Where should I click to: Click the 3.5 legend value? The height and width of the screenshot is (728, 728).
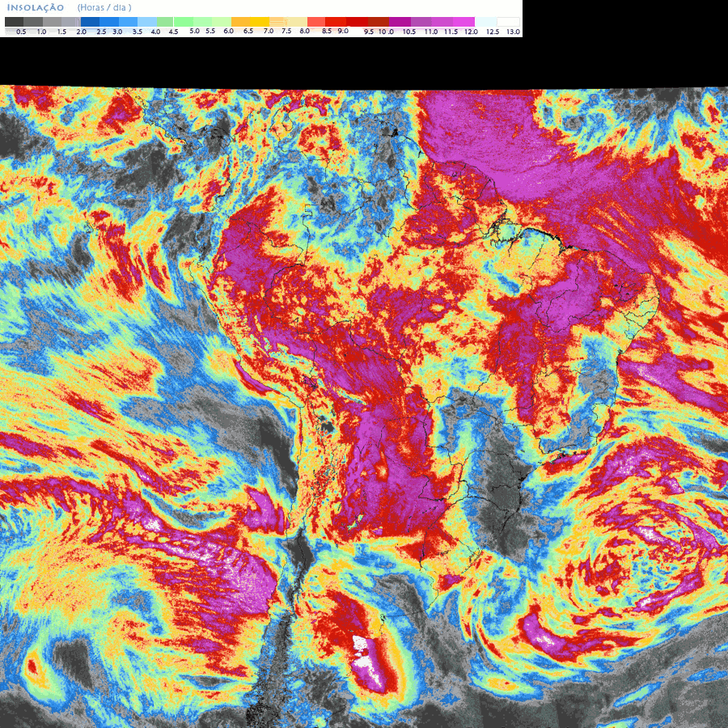click(138, 32)
